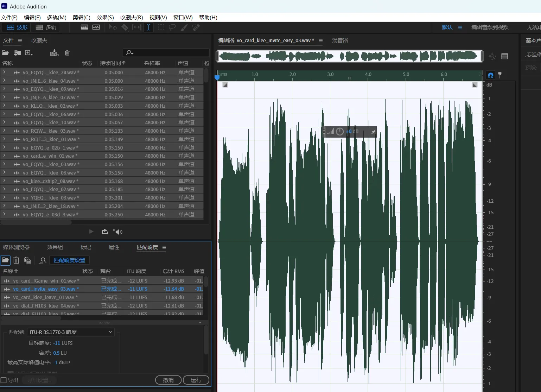Expand vo_RCJW..._klee_03.wav file row
Image resolution: width=541 pixels, height=392 pixels.
4,130
